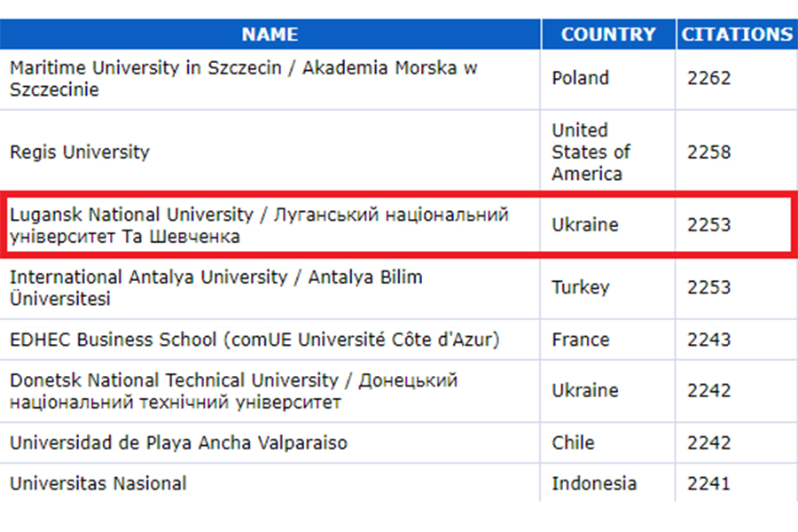
Task: Select Turkey in the country column
Action: tap(580, 287)
